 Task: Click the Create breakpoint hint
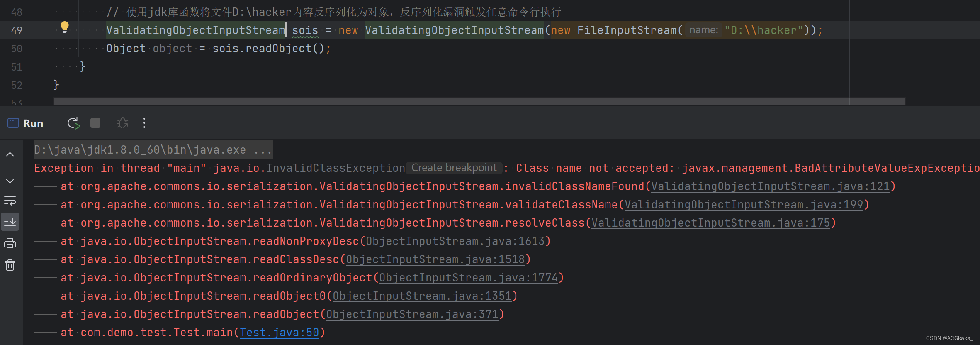[454, 168]
